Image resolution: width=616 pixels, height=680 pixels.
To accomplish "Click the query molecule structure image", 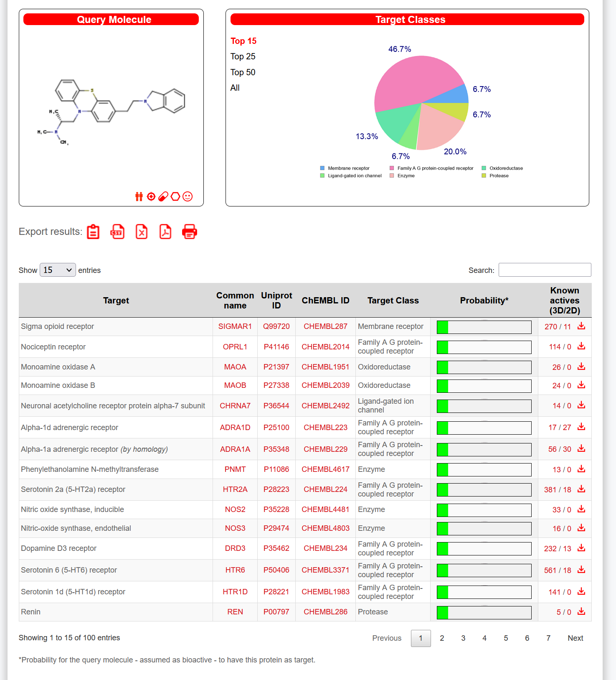I will (111, 112).
